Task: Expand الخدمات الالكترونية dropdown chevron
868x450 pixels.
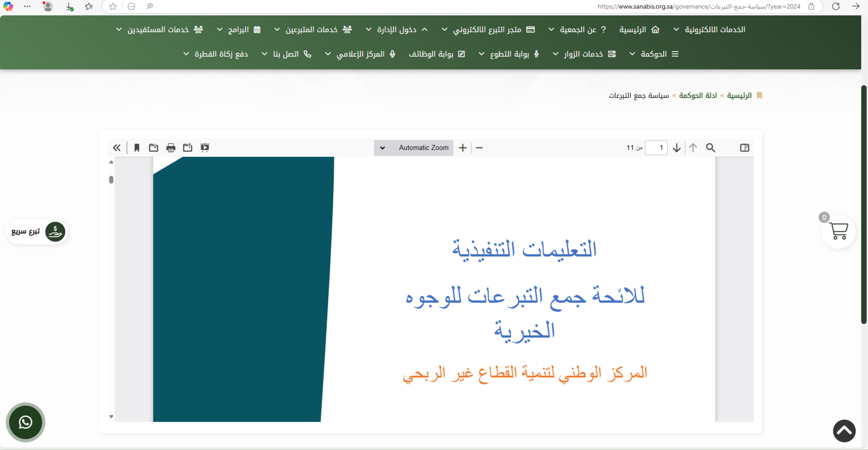Action: tap(676, 29)
